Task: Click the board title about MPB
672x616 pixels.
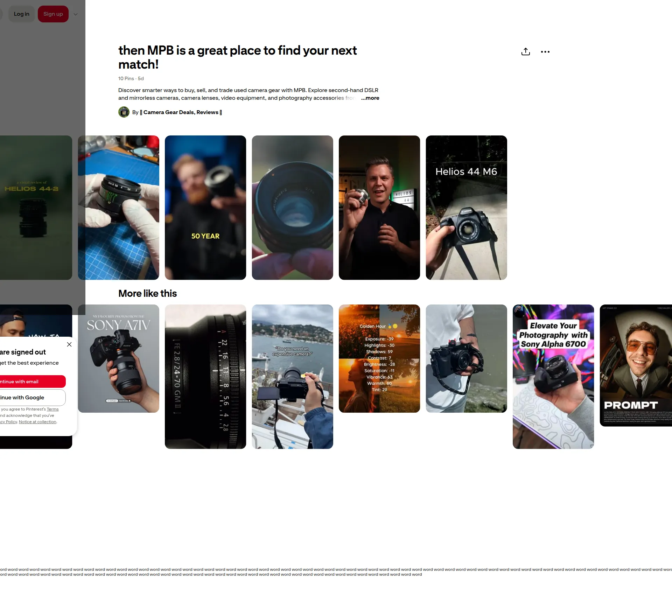Action: tap(238, 57)
